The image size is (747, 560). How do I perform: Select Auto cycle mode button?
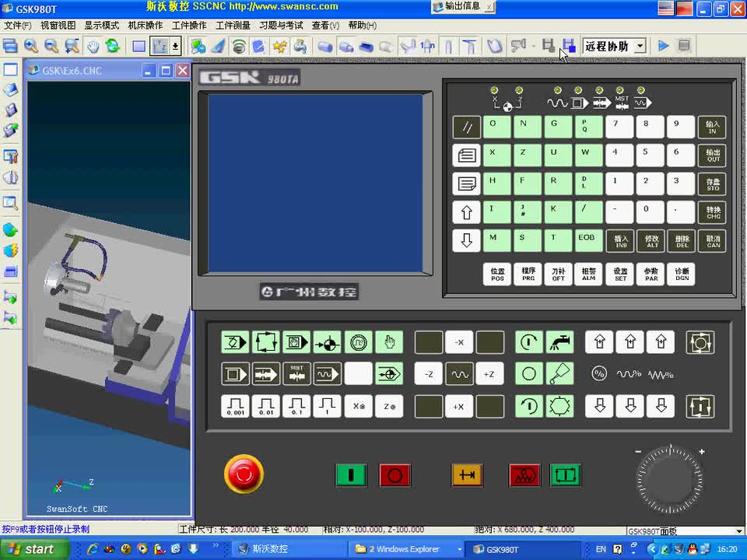266,342
